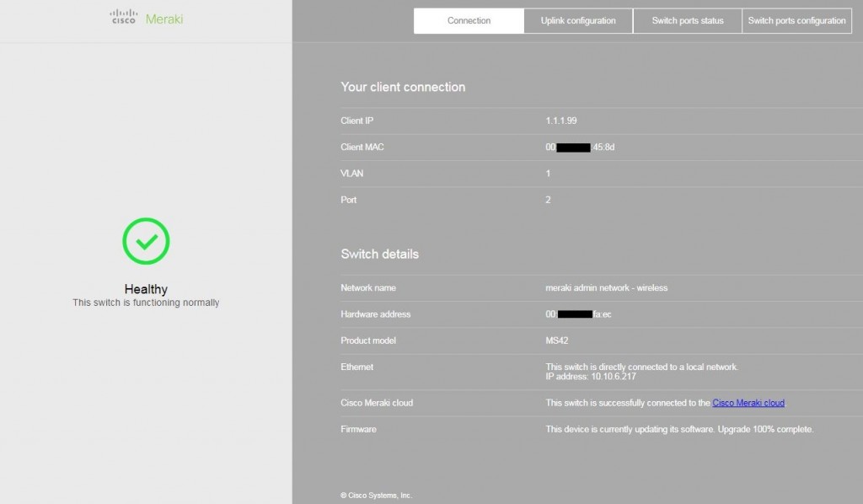
Task: Click the green Healthy checkmark icon
Action: (x=146, y=241)
